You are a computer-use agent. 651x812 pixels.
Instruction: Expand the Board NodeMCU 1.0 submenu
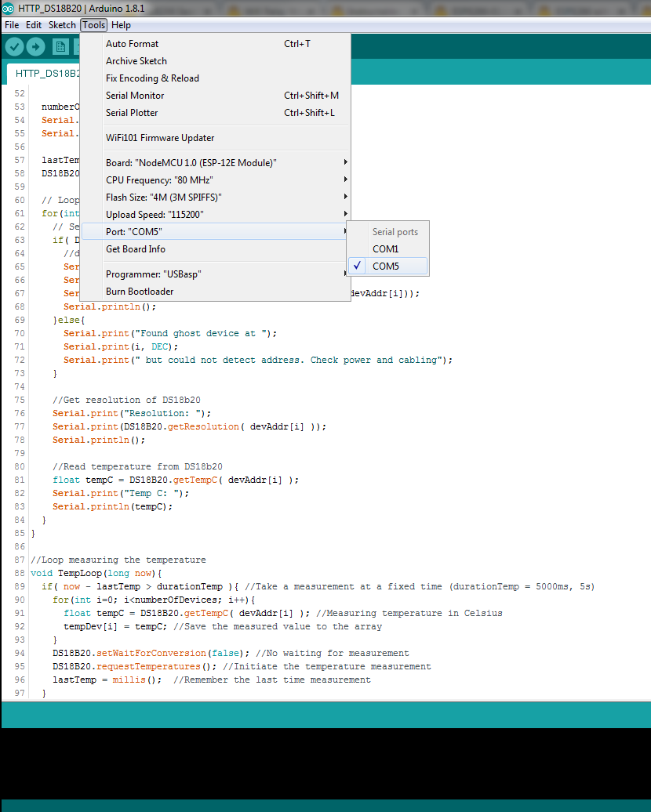216,162
